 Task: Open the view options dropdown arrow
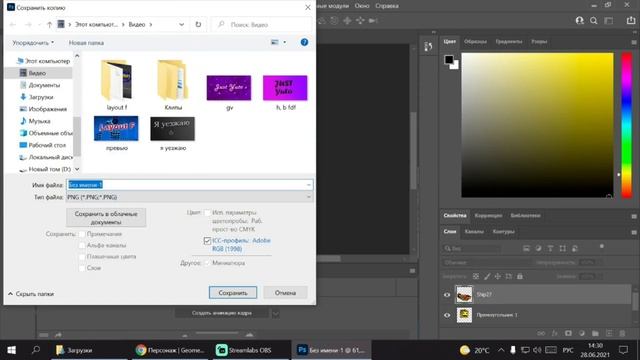click(284, 42)
